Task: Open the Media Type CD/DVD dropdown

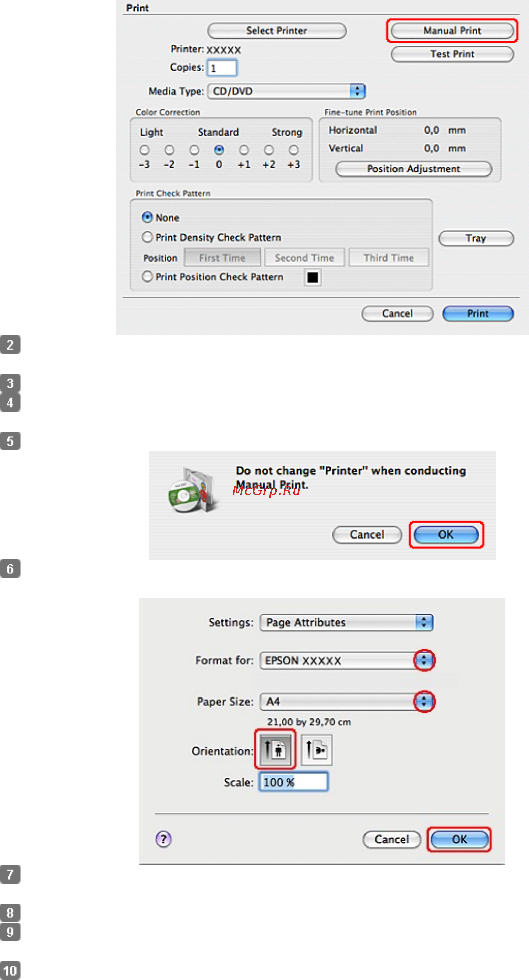Action: click(286, 91)
